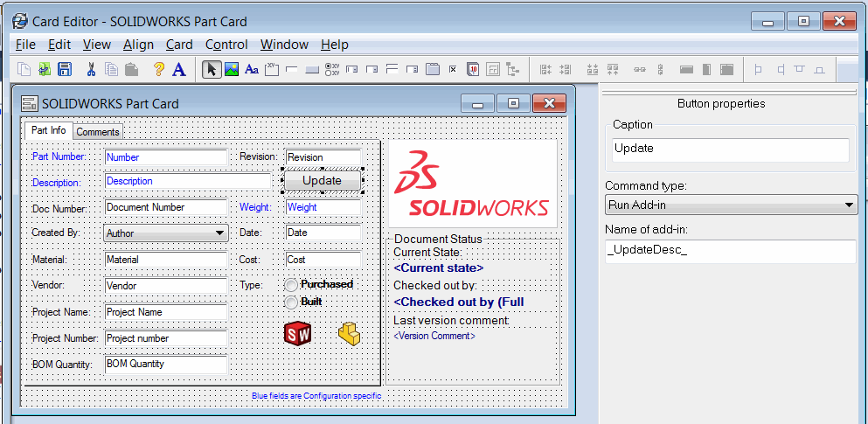Open the Control menu
868x424 pixels.
click(x=226, y=45)
